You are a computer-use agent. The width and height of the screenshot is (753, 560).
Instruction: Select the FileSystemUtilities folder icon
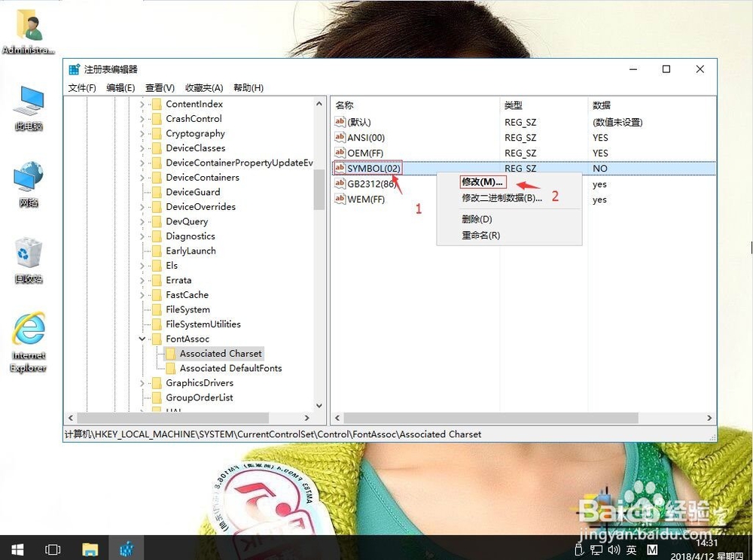(156, 324)
